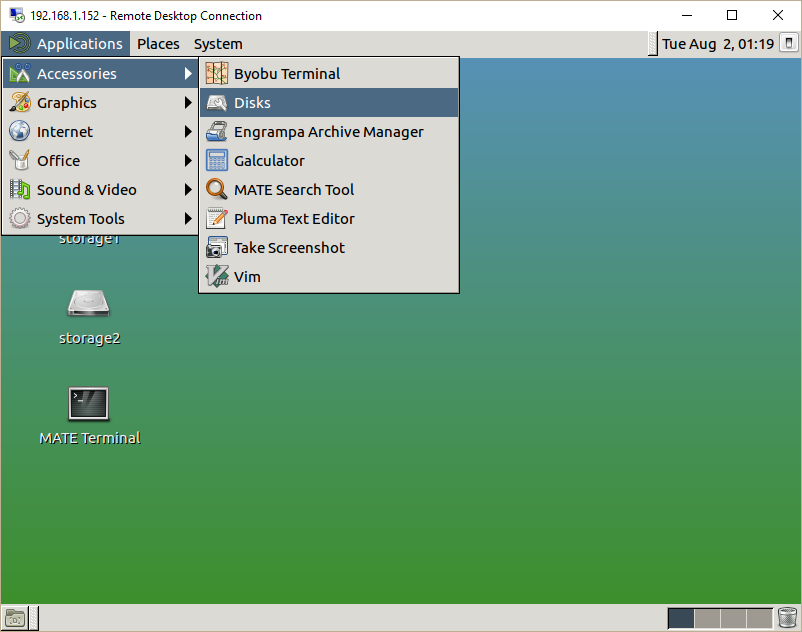Click the Engrampa Archive Manager label
The image size is (802, 632).
[329, 132]
